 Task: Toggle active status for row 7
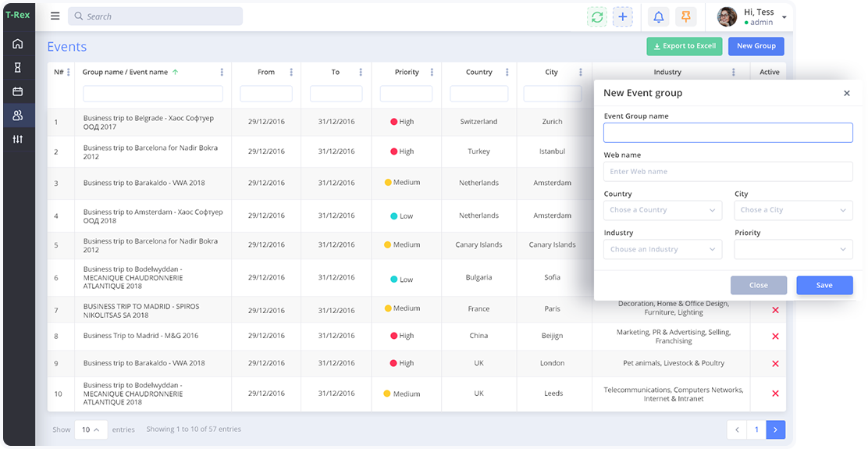pos(775,310)
